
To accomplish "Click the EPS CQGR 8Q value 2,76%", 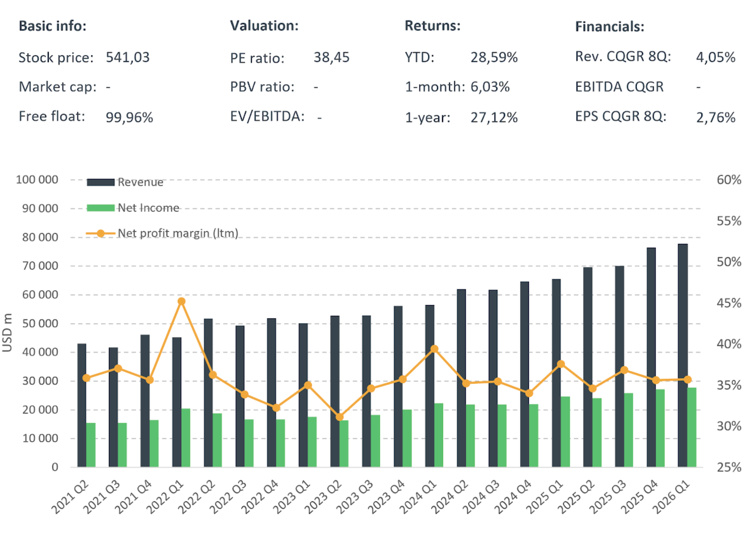I will coord(715,117).
